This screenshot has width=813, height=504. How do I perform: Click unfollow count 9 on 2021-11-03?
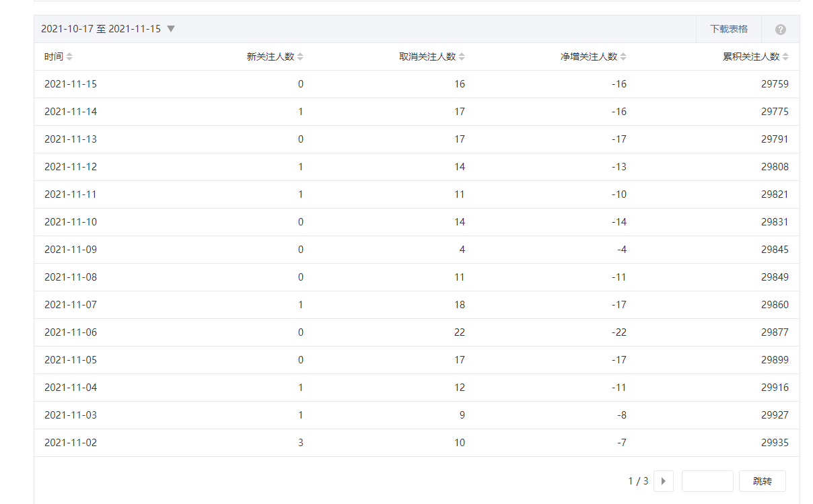[462, 415]
